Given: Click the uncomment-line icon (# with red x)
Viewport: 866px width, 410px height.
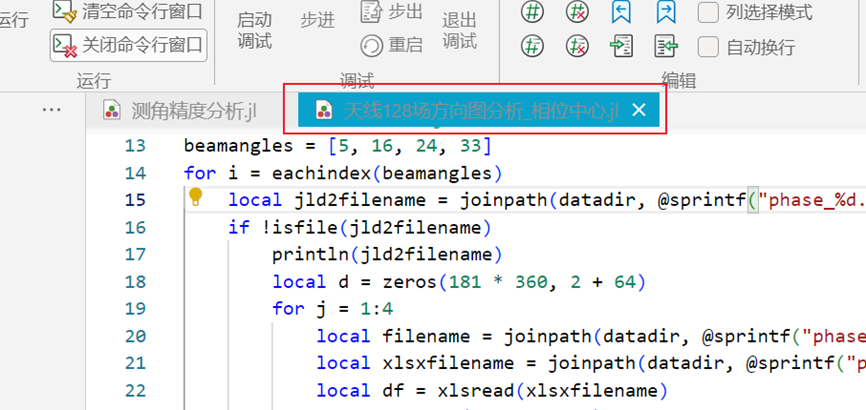Looking at the screenshot, I should 577,12.
